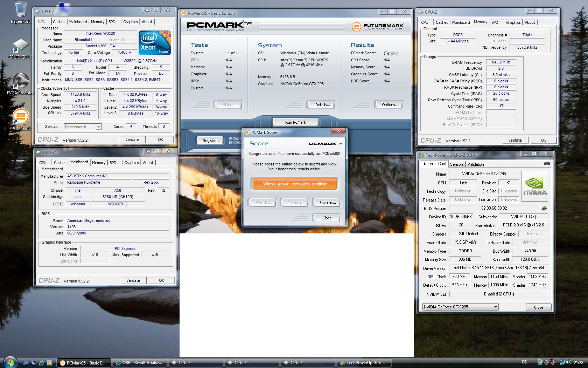
Task: Open Graphics tab in CPU-Z Memory window
Action: coord(513,22)
